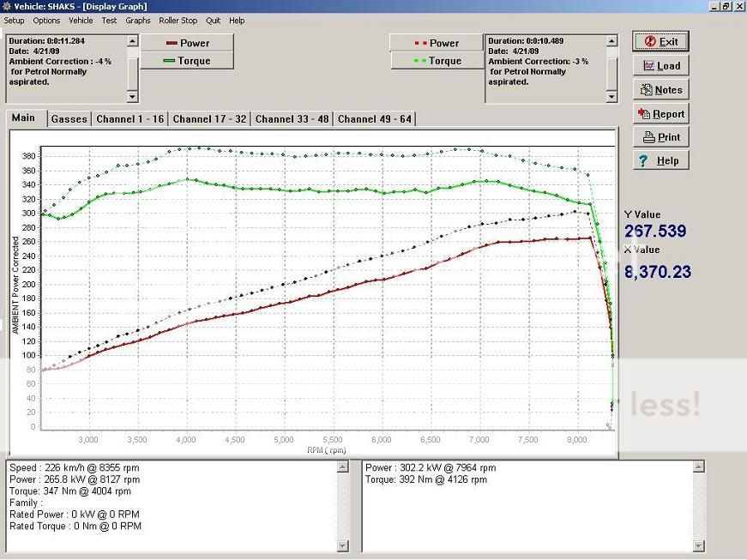Image resolution: width=747 pixels, height=560 pixels.
Task: Click down arrow of bottom-left results scrollbar
Action: 342,545
